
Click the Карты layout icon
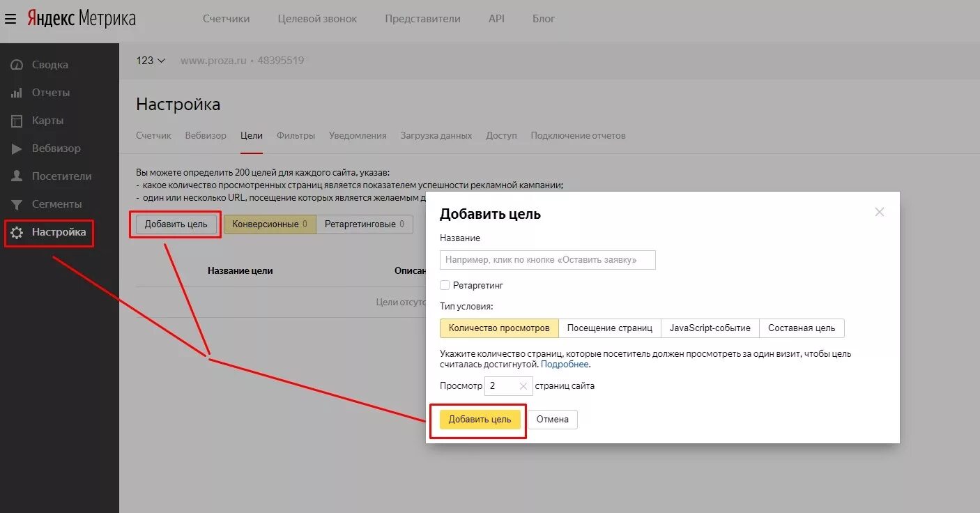tap(17, 121)
